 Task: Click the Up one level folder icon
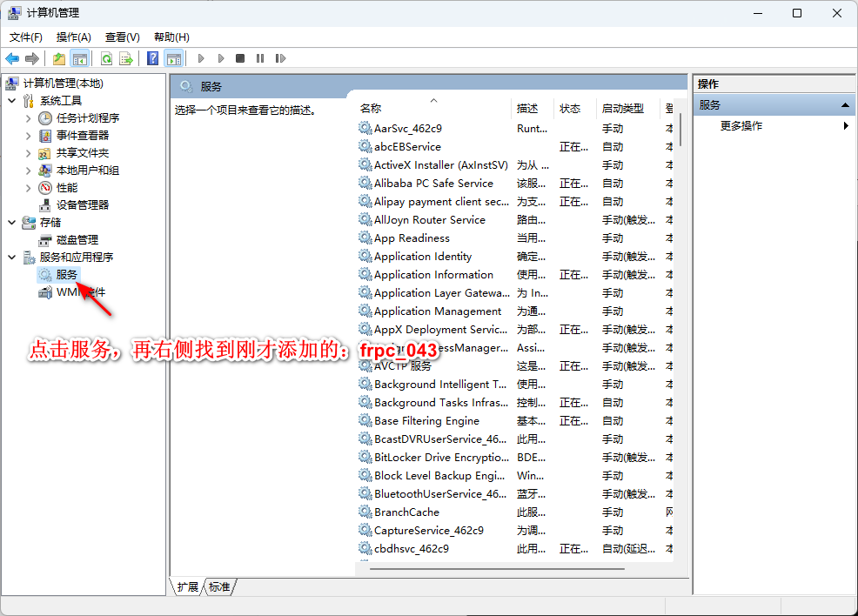(58, 58)
